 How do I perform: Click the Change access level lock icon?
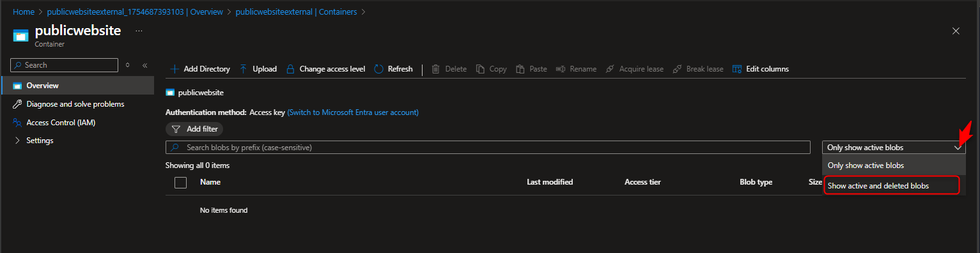[x=290, y=69]
